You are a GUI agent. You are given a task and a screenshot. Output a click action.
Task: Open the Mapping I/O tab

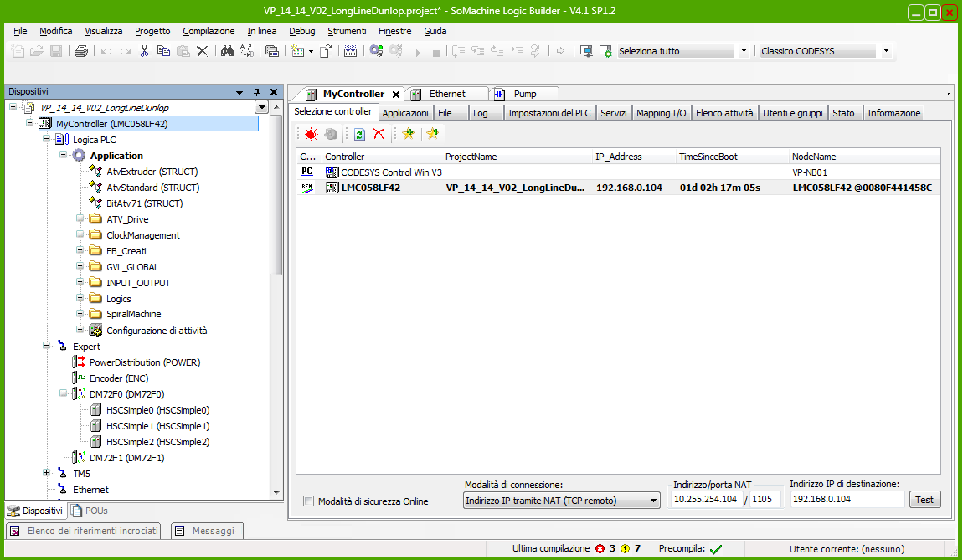661,113
